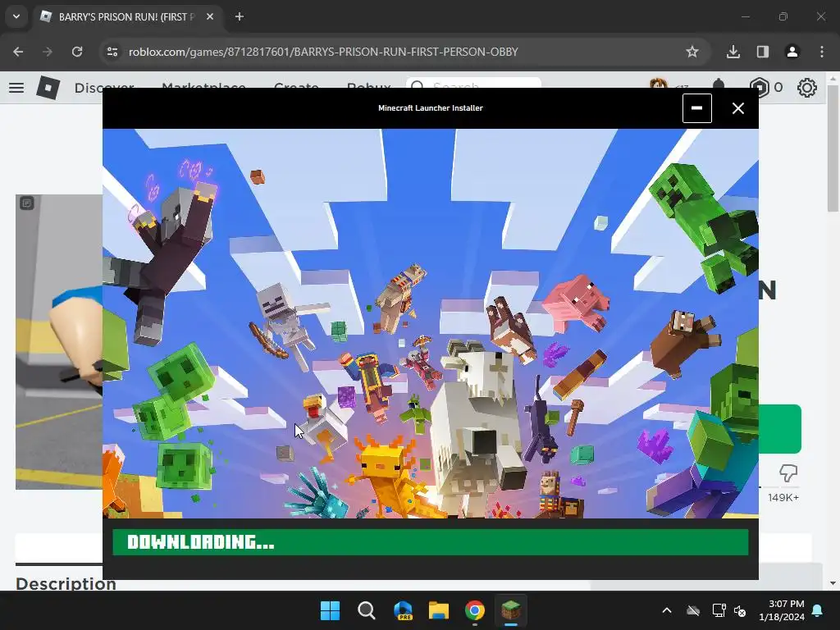Open Windows notification center bell
The height and width of the screenshot is (630, 840).
pos(818,610)
